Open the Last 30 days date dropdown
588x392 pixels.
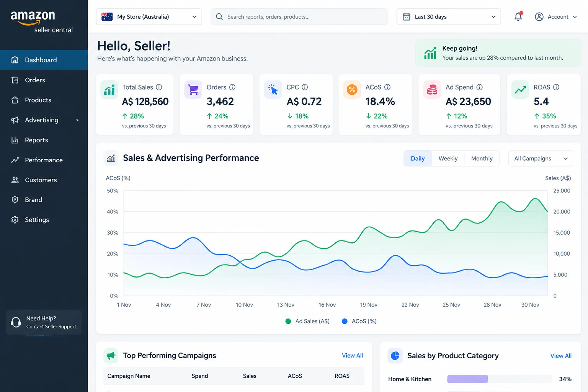[x=449, y=17]
